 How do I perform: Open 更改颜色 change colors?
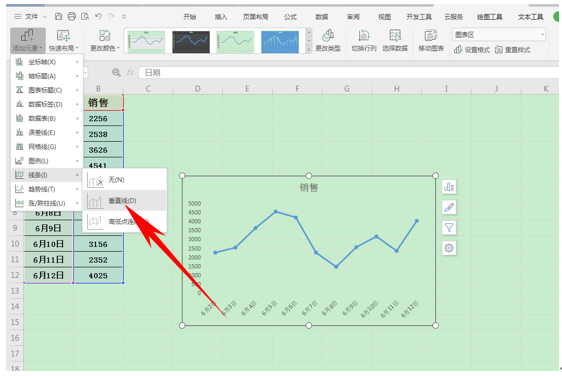tap(105, 40)
